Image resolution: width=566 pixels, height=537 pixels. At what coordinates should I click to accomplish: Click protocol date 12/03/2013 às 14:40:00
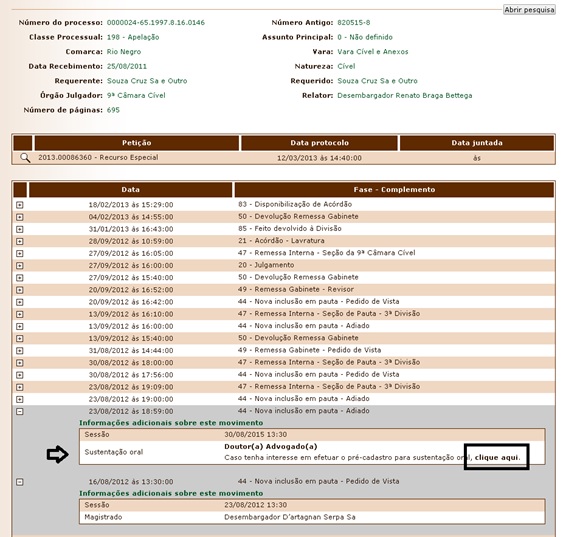319,158
